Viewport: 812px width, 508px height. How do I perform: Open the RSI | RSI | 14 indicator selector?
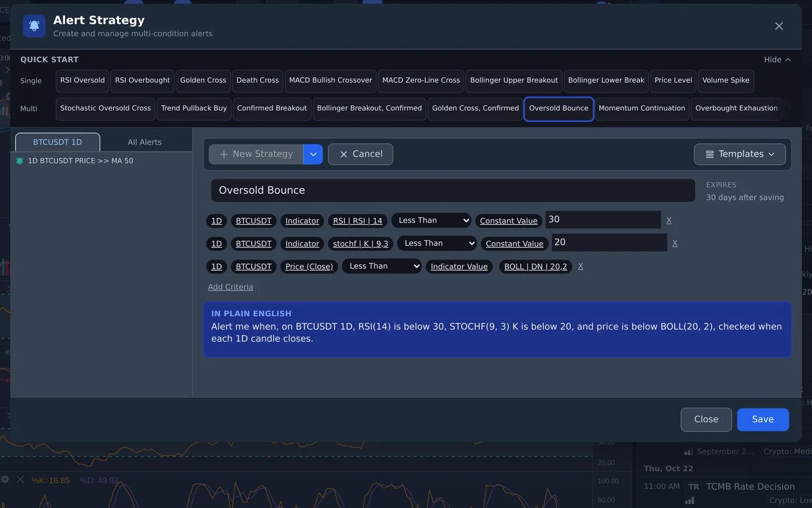[x=357, y=221]
